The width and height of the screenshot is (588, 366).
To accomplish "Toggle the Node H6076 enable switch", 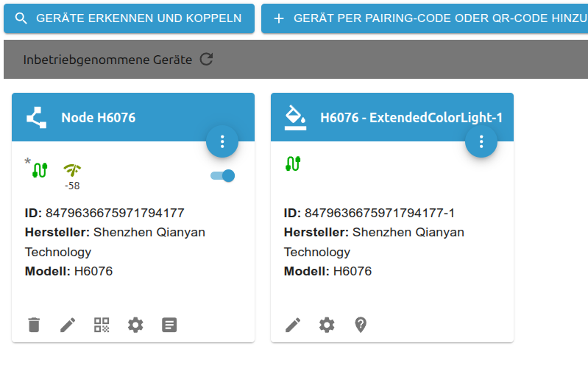I will [x=222, y=176].
